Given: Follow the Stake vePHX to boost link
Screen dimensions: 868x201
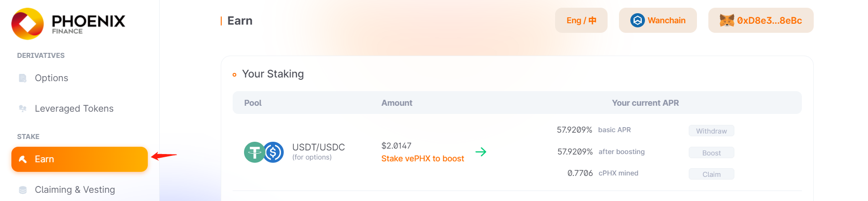Looking at the screenshot, I should 422,159.
